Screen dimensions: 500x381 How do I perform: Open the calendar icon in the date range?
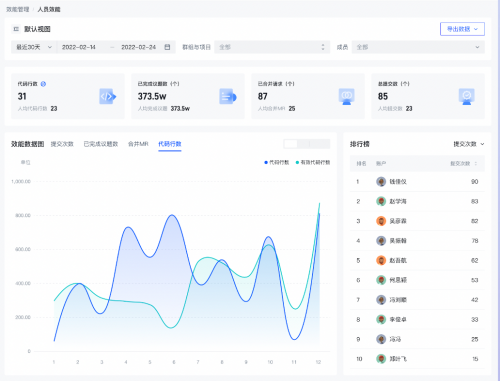point(167,47)
